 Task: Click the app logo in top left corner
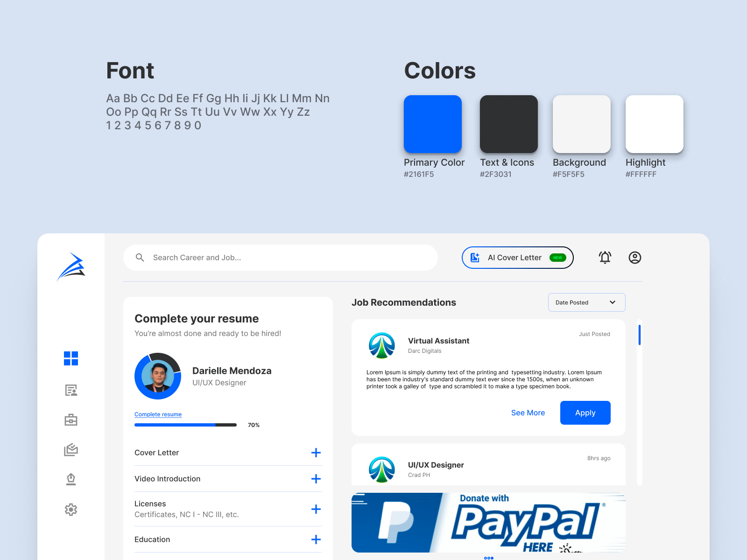pyautogui.click(x=71, y=267)
